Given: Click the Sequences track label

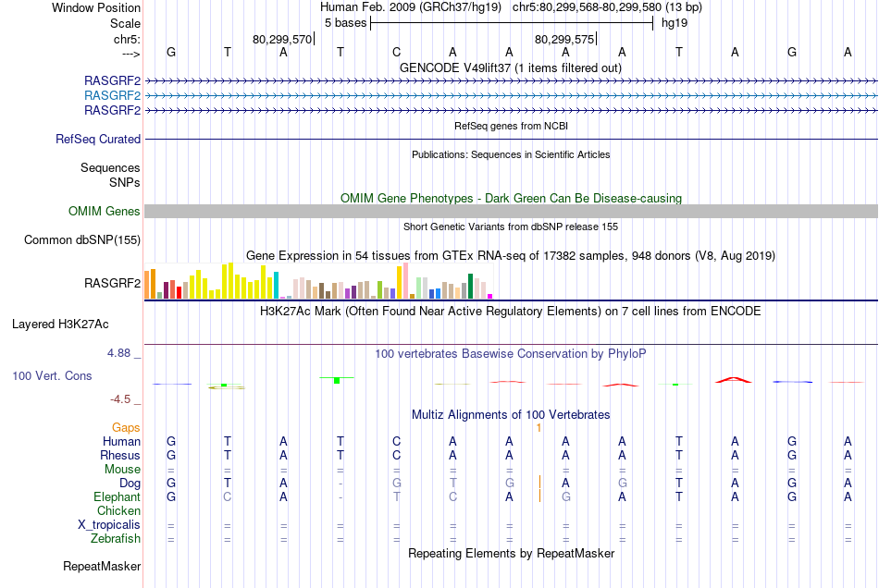Looking at the screenshot, I should pos(110,167).
